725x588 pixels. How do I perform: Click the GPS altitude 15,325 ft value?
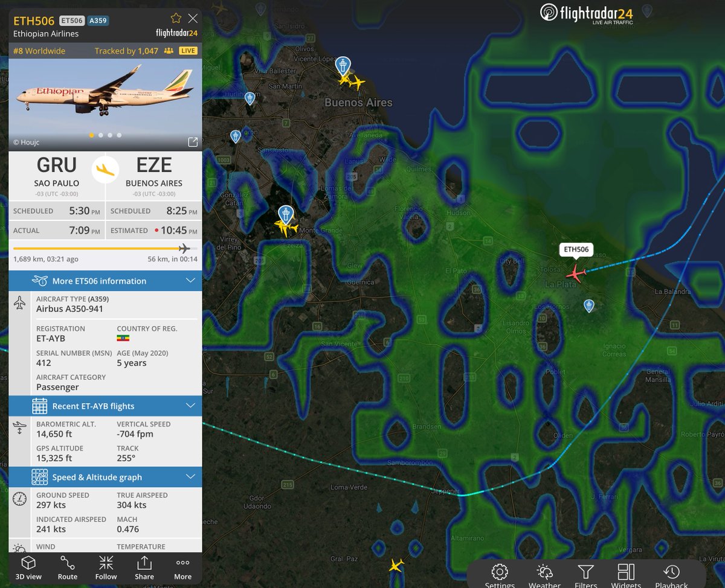[54, 458]
